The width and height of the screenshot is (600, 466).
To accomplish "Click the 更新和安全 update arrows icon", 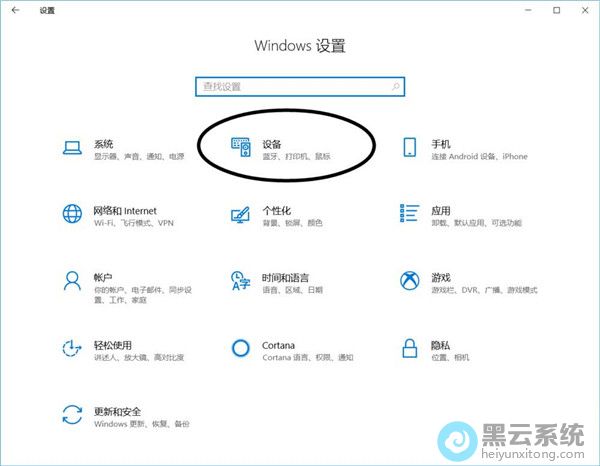I will pyautogui.click(x=72, y=415).
